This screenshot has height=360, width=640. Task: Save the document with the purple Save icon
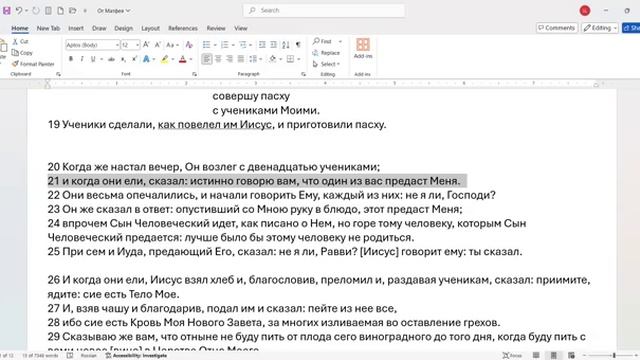(7, 11)
